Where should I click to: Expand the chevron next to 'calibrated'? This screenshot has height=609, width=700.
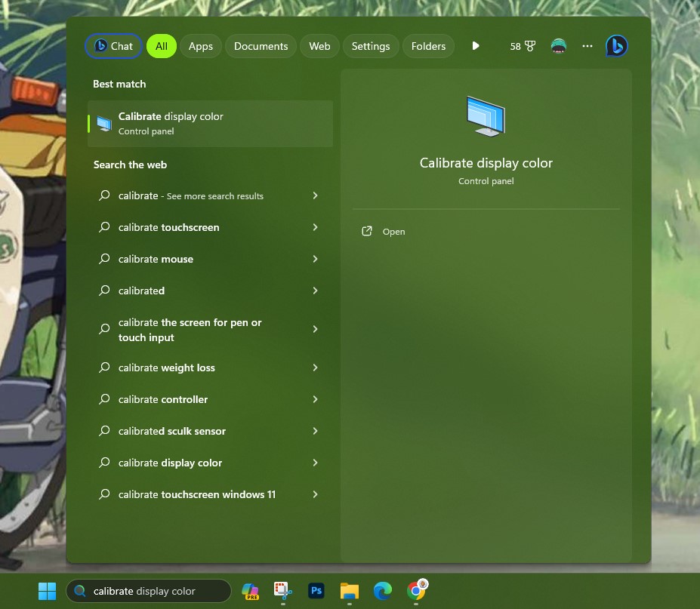click(x=315, y=291)
